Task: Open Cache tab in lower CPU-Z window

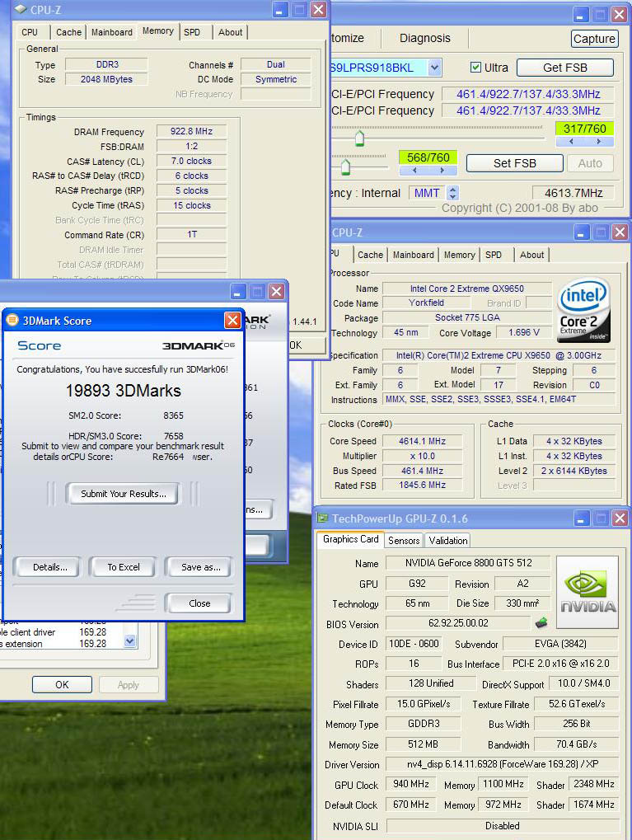Action: click(x=370, y=255)
